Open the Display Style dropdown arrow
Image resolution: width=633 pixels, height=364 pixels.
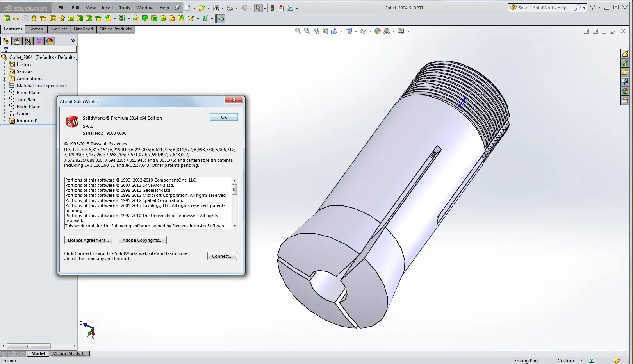[x=356, y=31]
